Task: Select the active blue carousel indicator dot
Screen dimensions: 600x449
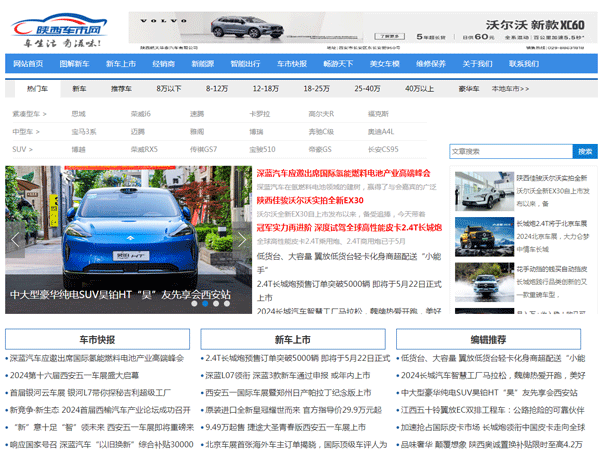Action: [x=205, y=304]
